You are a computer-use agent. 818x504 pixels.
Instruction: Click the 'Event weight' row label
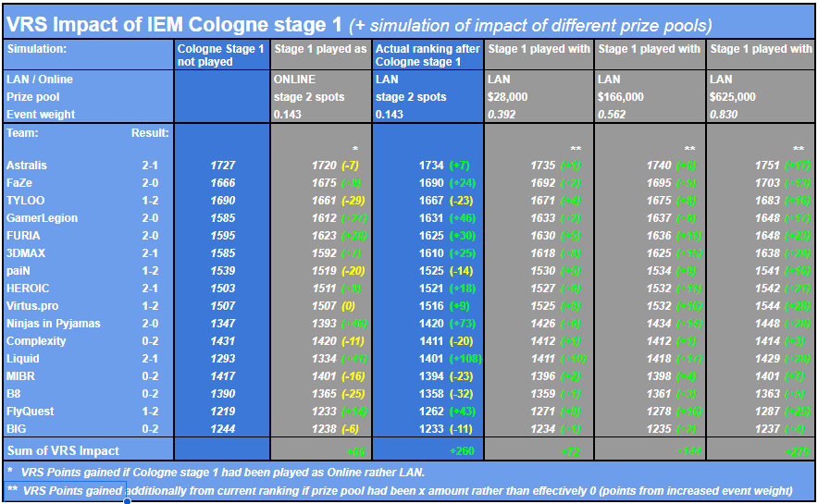click(41, 114)
